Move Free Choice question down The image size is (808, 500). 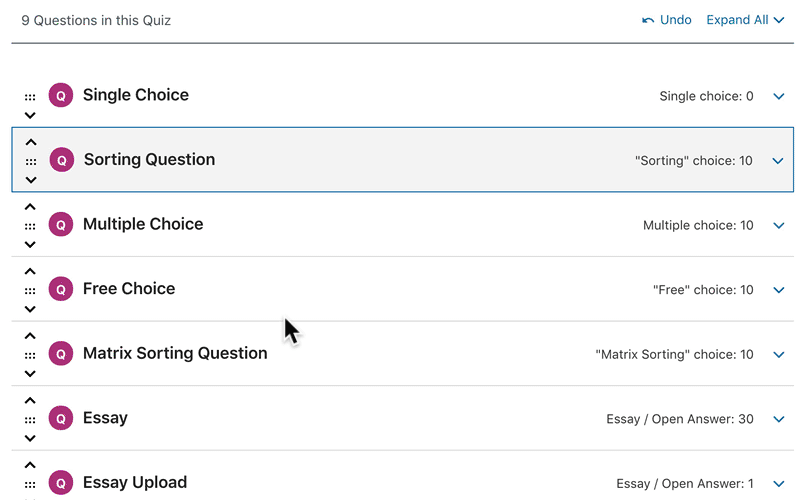[30, 309]
